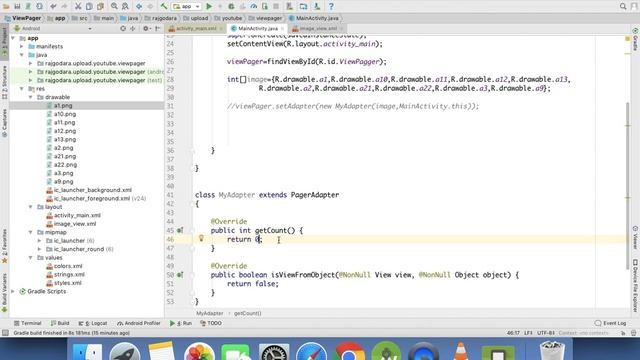Close the MainActivity.java tab
This screenshot has width=640, height=360.
[x=282, y=29]
